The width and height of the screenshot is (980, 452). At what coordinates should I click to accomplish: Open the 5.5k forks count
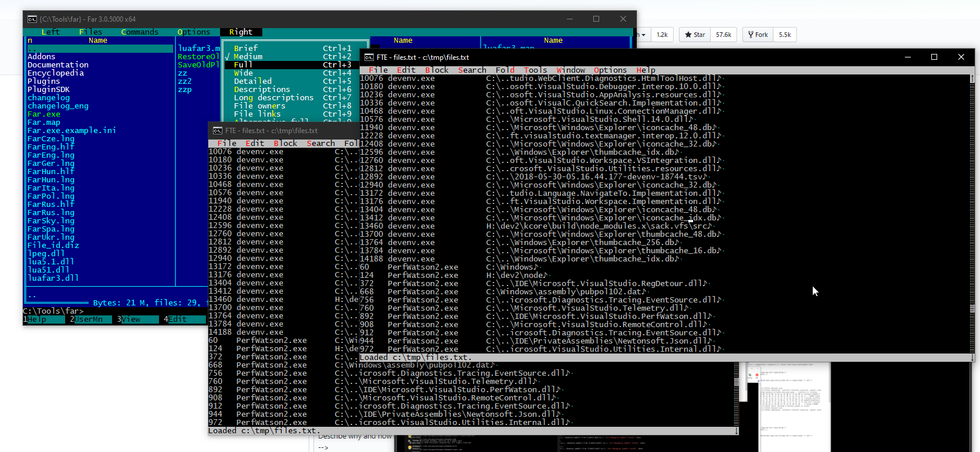tap(785, 35)
